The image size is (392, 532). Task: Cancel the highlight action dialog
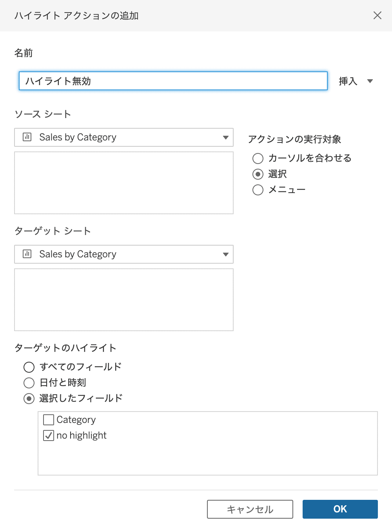point(250,509)
